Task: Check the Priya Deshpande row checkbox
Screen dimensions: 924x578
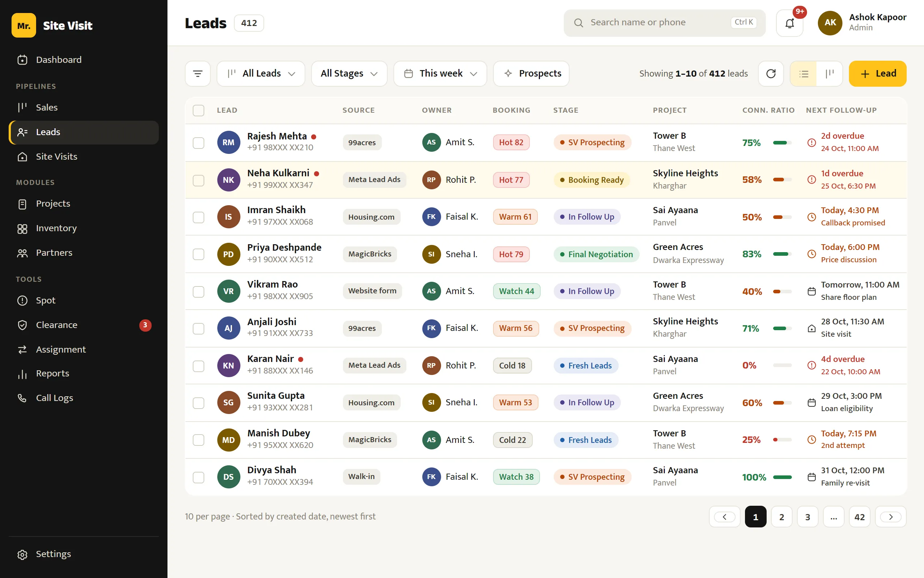Action: (x=199, y=254)
